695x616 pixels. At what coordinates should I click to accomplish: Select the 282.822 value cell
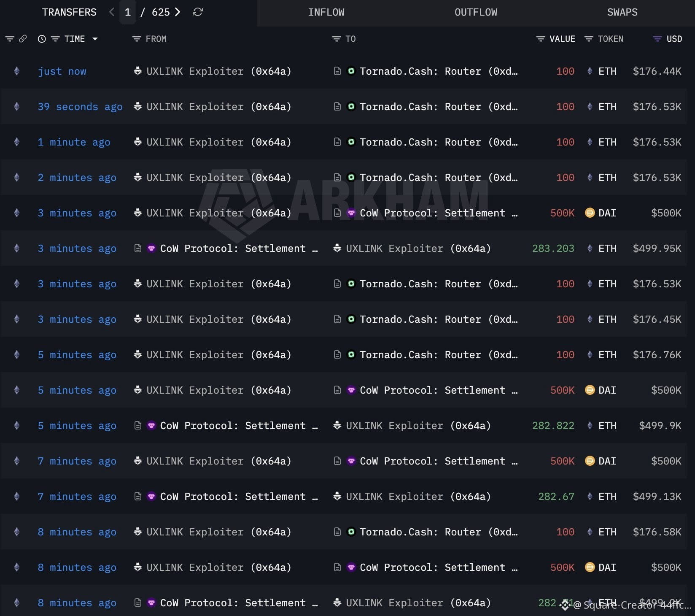click(553, 426)
